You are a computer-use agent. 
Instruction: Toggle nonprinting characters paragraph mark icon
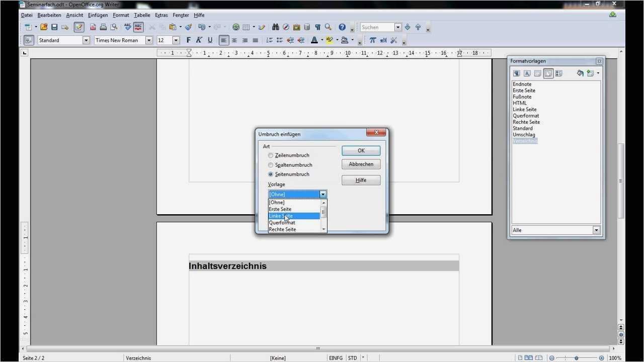tap(317, 27)
